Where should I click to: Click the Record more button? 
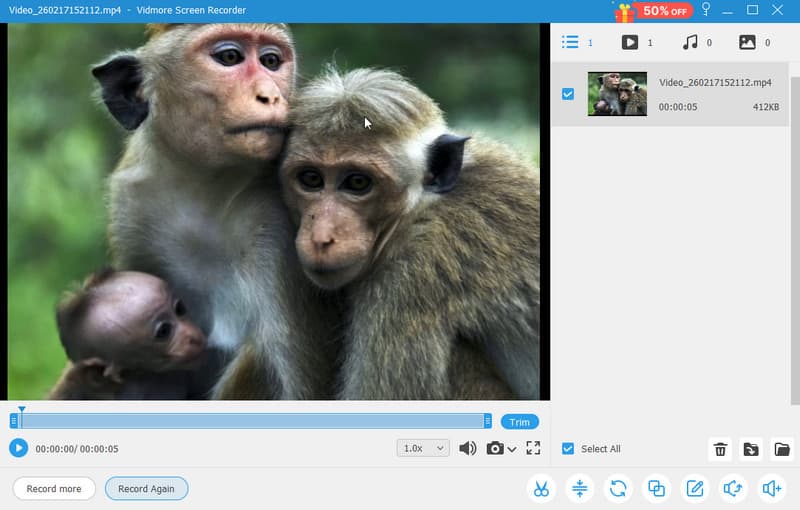tap(54, 489)
